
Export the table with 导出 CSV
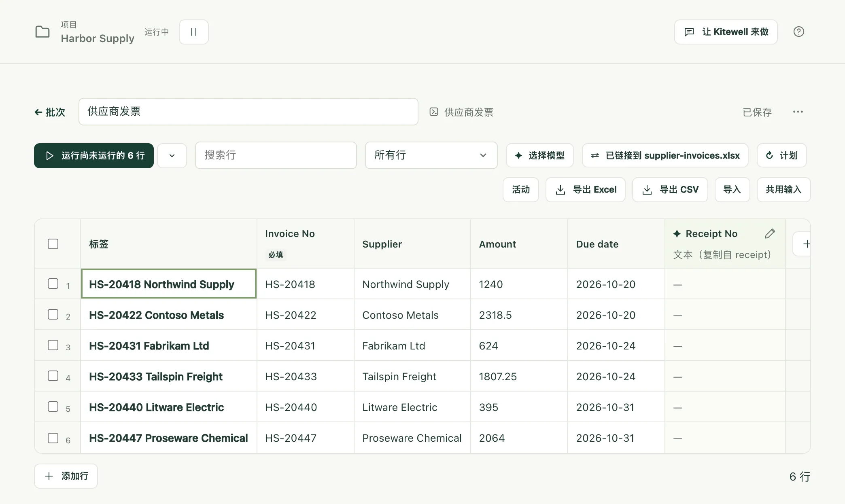tap(670, 190)
